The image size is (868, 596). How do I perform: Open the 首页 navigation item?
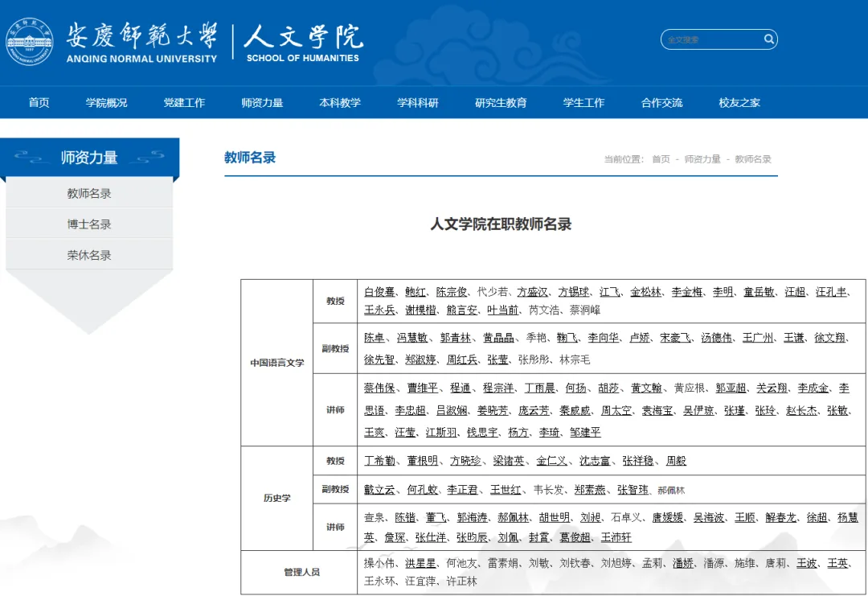(39, 102)
